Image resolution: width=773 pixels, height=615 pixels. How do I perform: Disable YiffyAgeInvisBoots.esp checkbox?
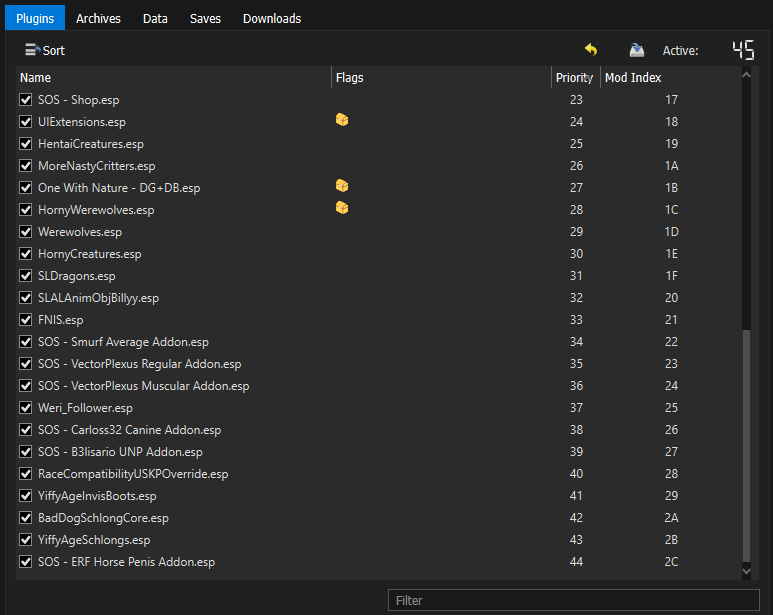26,496
